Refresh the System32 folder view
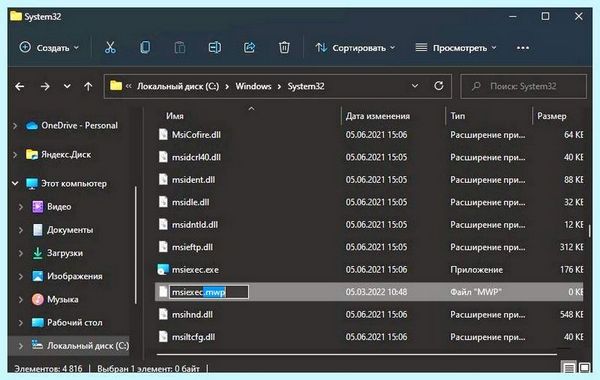 439,86
